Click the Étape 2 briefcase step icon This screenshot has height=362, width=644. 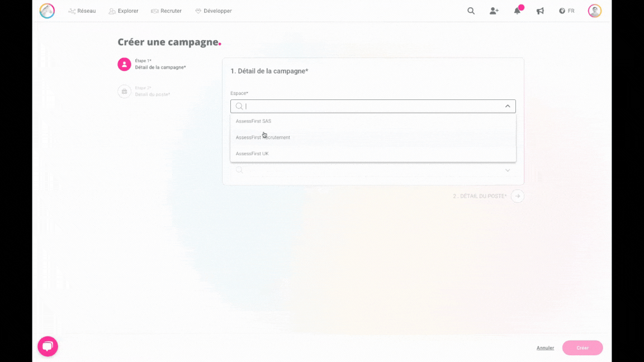pos(124,91)
